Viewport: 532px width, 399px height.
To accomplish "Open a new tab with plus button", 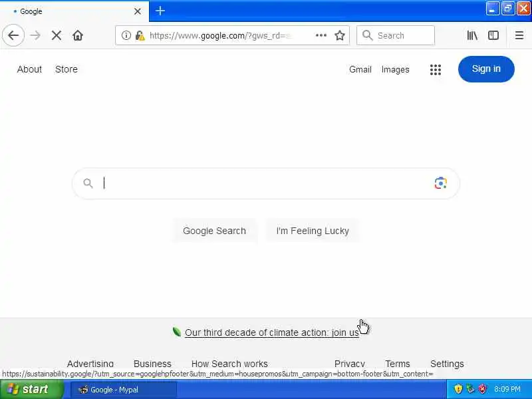I will [x=160, y=11].
